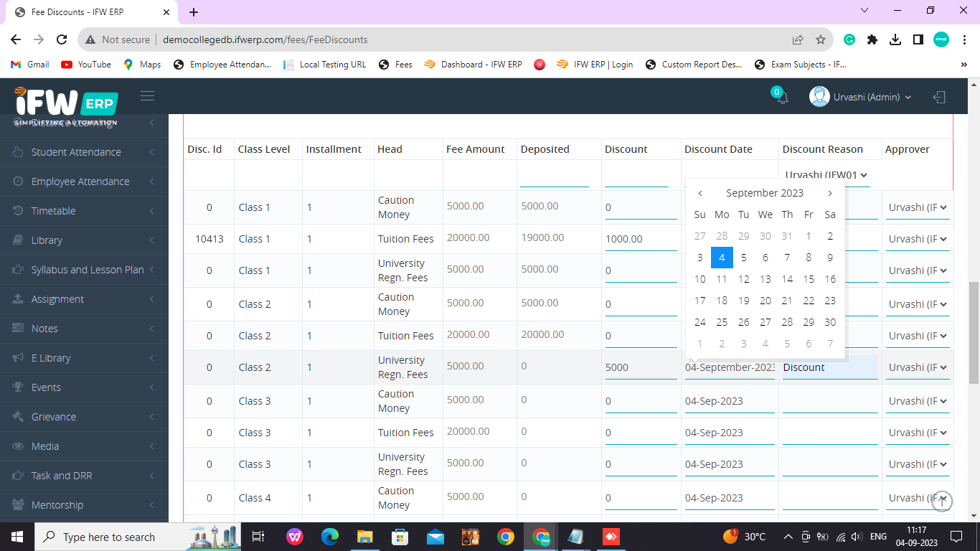Open the Windows Start menu
Screen dimensions: 980x551
17,537
